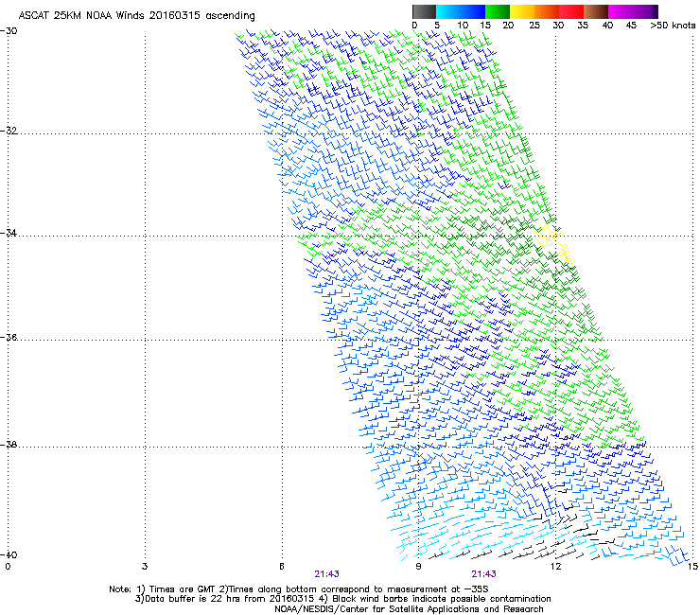
Task: Choose the magenta 40-45 knot legend segment
Action: 621,11
